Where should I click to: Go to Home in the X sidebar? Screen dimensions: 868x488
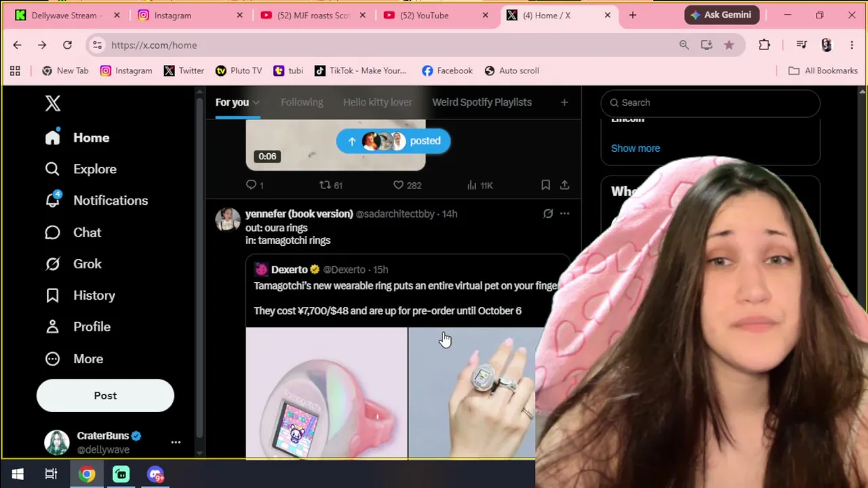(x=77, y=138)
